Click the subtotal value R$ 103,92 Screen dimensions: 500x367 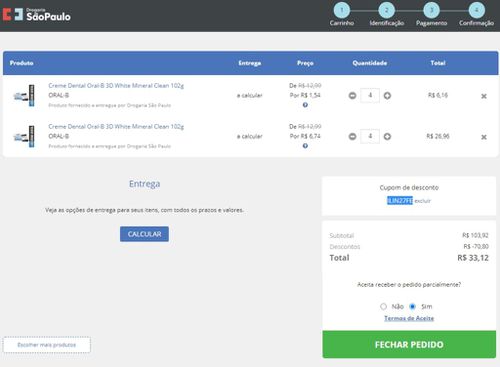point(475,235)
